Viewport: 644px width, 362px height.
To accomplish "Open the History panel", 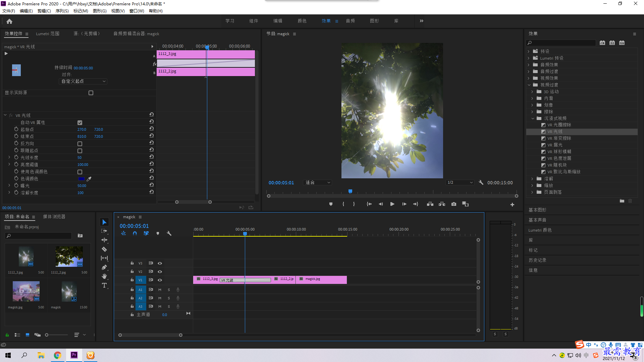I will pos(537,260).
